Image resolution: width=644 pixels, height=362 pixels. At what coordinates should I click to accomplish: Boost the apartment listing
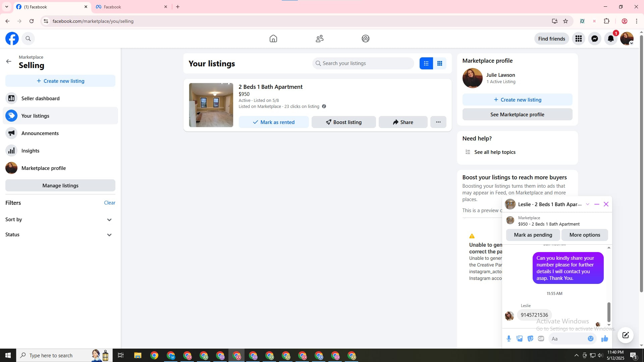[x=344, y=122]
